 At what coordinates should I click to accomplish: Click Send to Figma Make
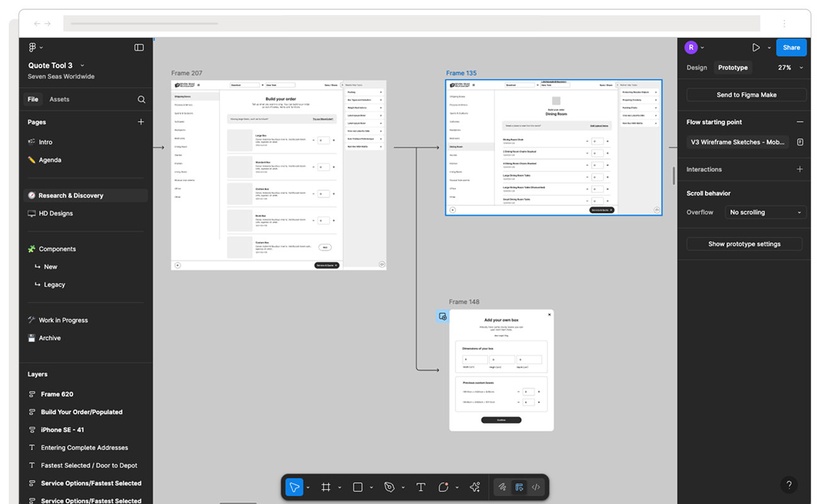click(x=745, y=94)
